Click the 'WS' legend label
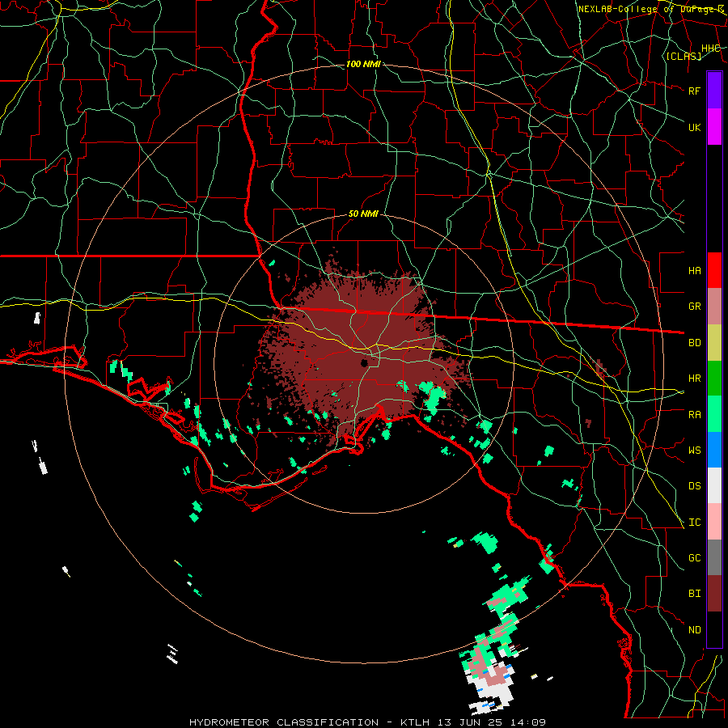 (694, 451)
